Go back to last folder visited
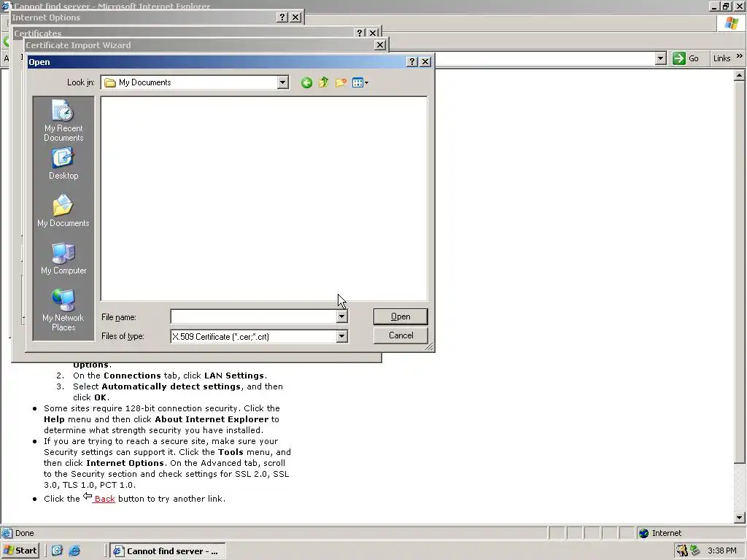Screen dimensions: 747x560 [x=306, y=83]
